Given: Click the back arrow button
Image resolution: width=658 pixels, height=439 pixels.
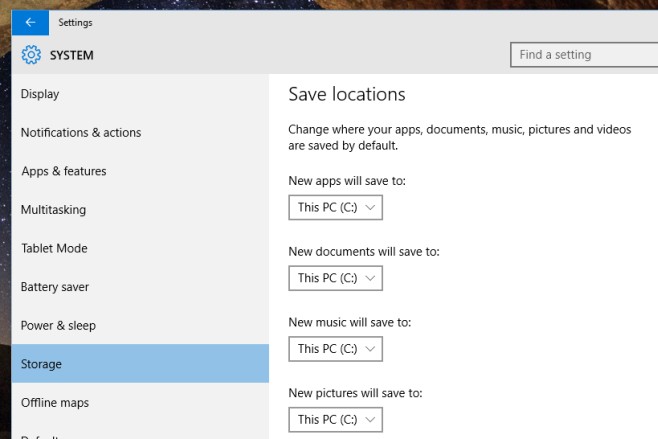Looking at the screenshot, I should tap(30, 22).
